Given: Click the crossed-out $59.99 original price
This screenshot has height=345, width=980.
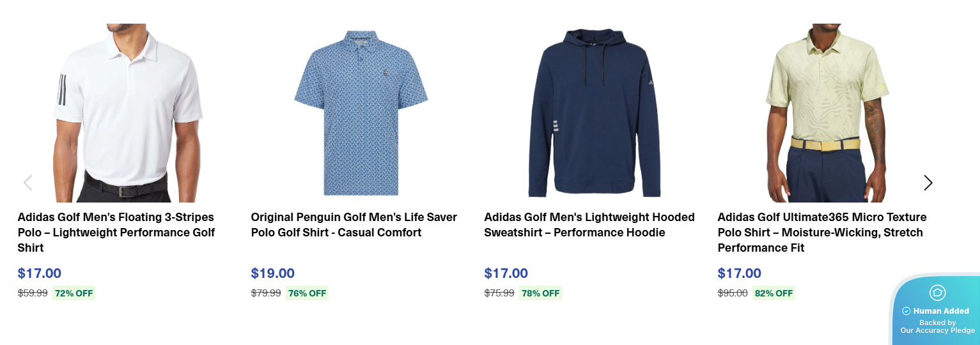Looking at the screenshot, I should click(33, 293).
